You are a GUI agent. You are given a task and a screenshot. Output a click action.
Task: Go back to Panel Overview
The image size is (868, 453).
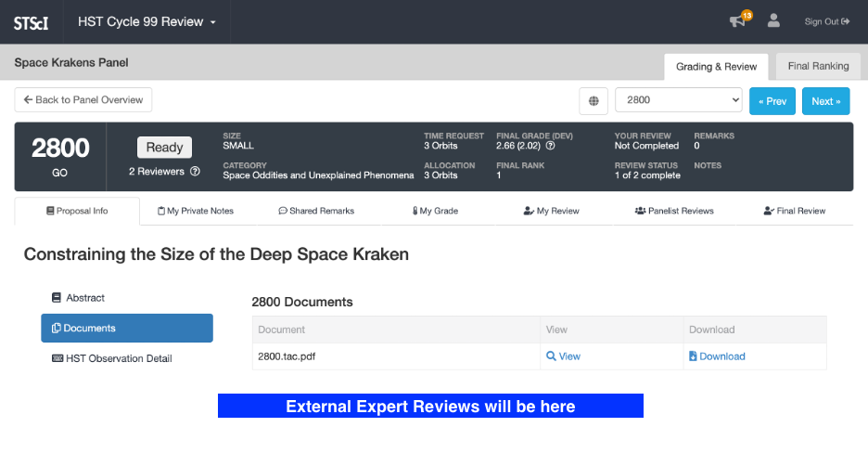[x=83, y=100]
